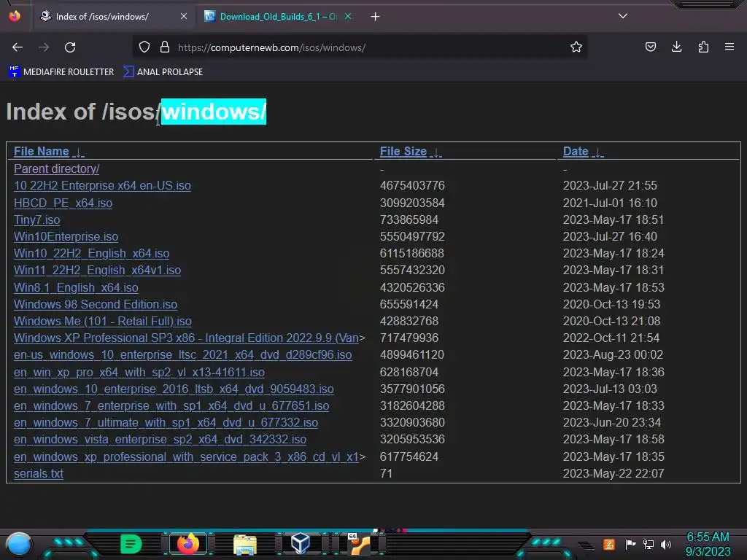Download Win10Enterprise.iso
This screenshot has width=747, height=560.
click(66, 237)
